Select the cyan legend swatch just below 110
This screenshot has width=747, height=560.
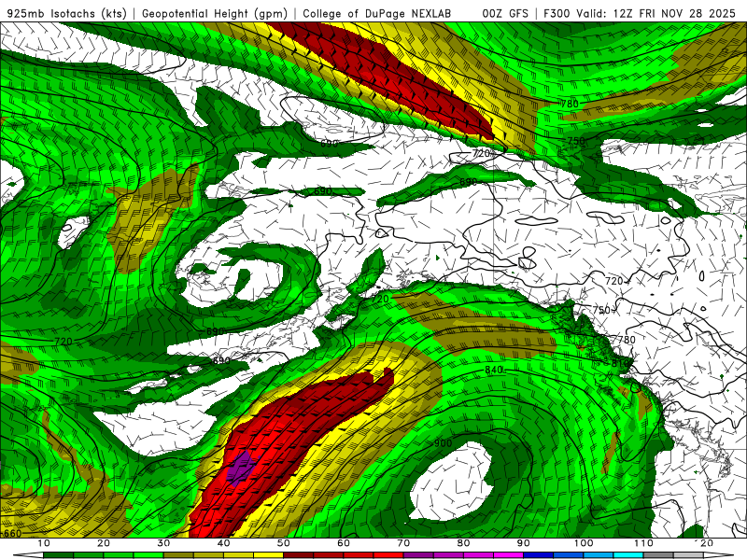coord(628,555)
